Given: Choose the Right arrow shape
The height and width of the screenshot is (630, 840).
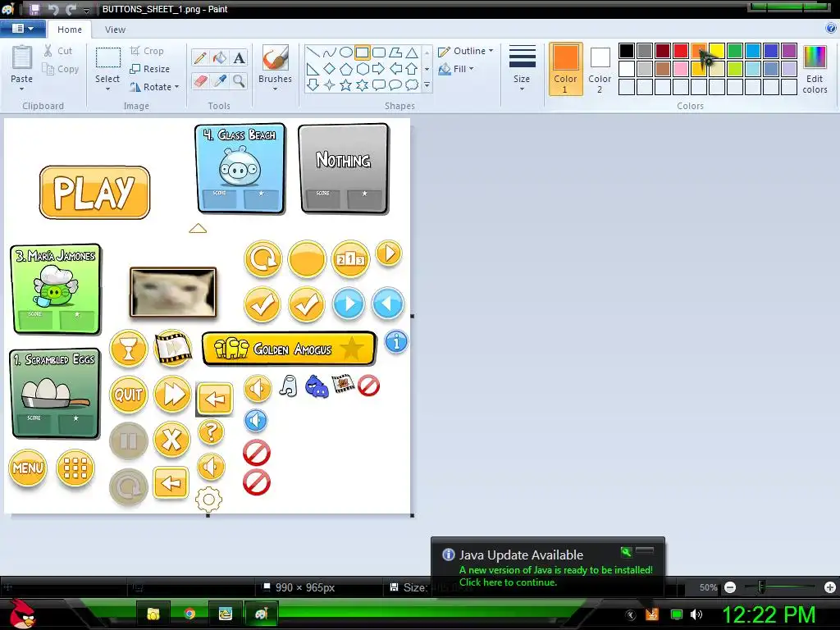Looking at the screenshot, I should (x=379, y=69).
